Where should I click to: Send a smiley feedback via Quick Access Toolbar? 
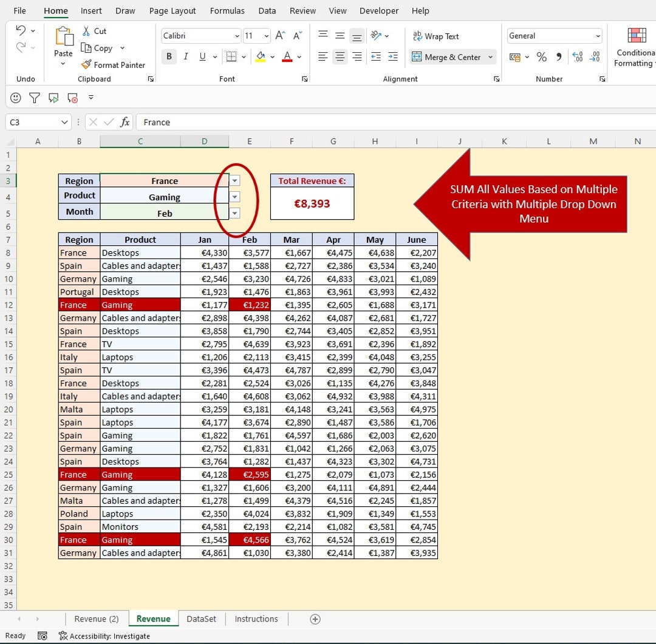tap(16, 98)
